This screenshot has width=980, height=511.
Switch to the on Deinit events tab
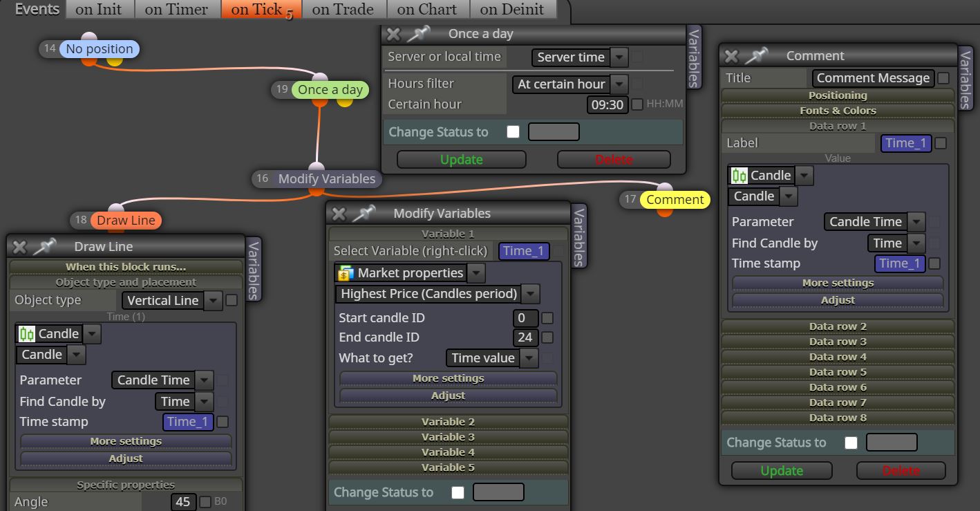pyautogui.click(x=513, y=9)
